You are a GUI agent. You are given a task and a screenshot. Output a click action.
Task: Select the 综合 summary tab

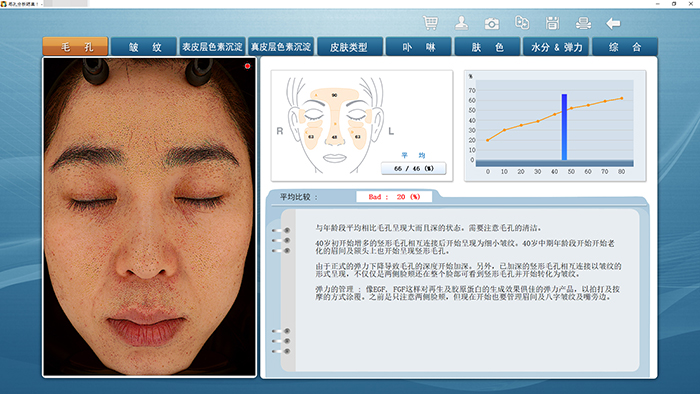[x=625, y=47]
